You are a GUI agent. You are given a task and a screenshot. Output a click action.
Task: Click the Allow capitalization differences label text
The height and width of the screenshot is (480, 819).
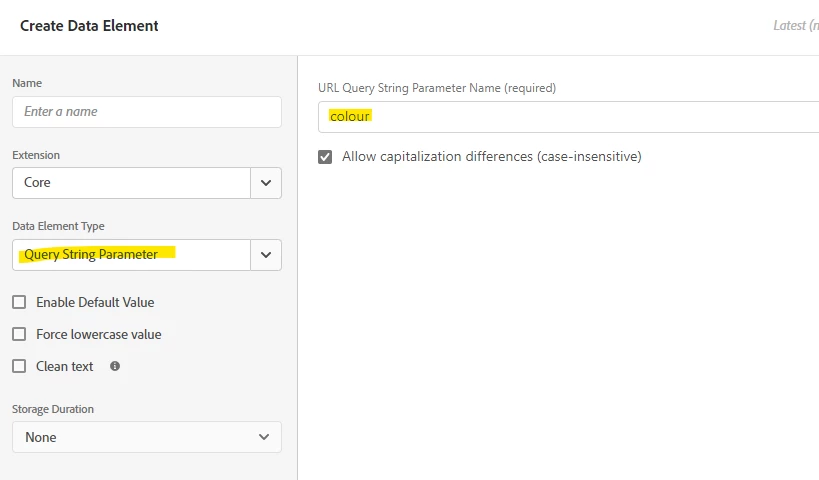point(491,157)
